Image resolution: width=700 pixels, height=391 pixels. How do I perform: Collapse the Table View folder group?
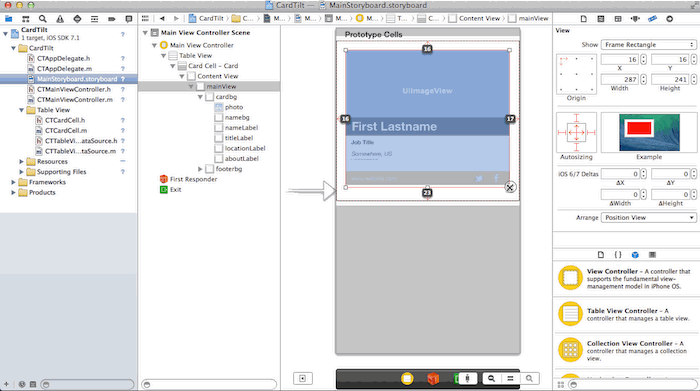pos(21,110)
